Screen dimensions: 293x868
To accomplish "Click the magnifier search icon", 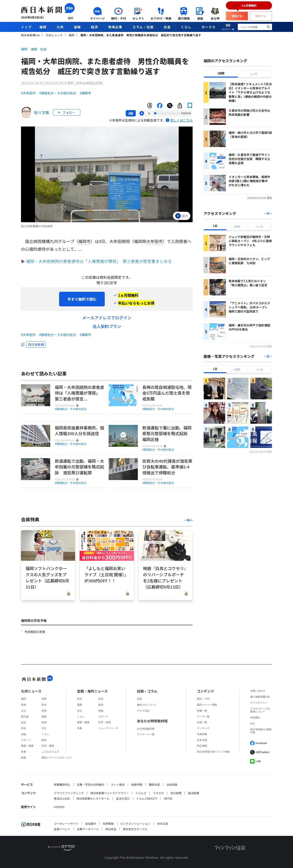I will tap(268, 27).
